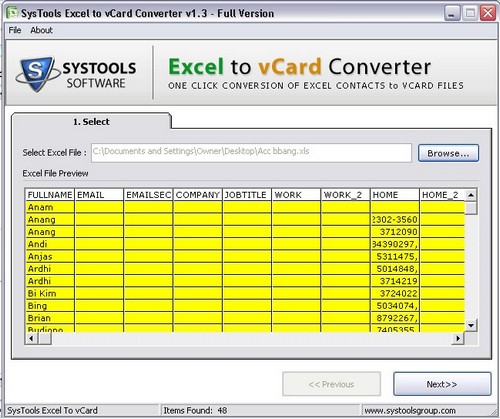Click the 'Excel File Preview' label
The width and height of the screenshot is (500, 419).
[x=55, y=173]
